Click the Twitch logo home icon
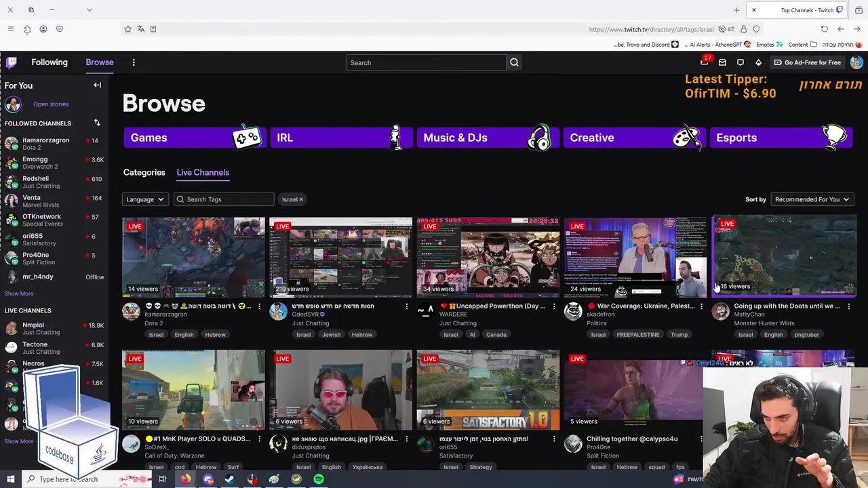 pos(12,62)
